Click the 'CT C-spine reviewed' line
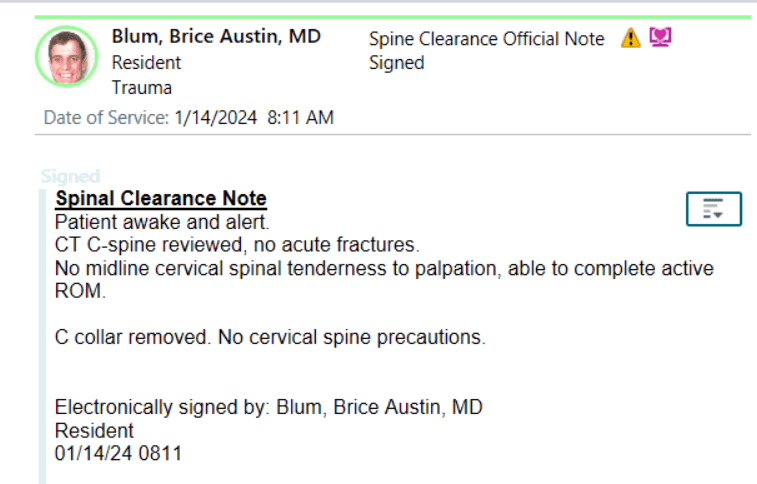This screenshot has width=757, height=484. tap(237, 245)
